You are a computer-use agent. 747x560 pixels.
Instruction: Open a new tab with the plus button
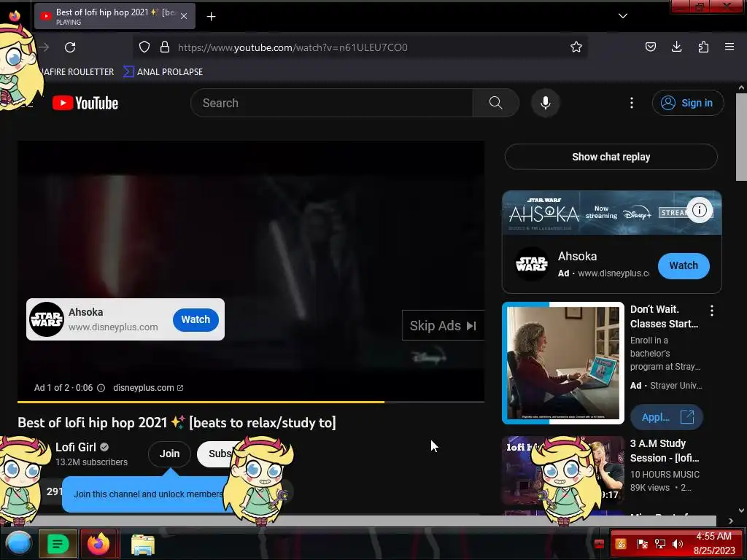[211, 17]
